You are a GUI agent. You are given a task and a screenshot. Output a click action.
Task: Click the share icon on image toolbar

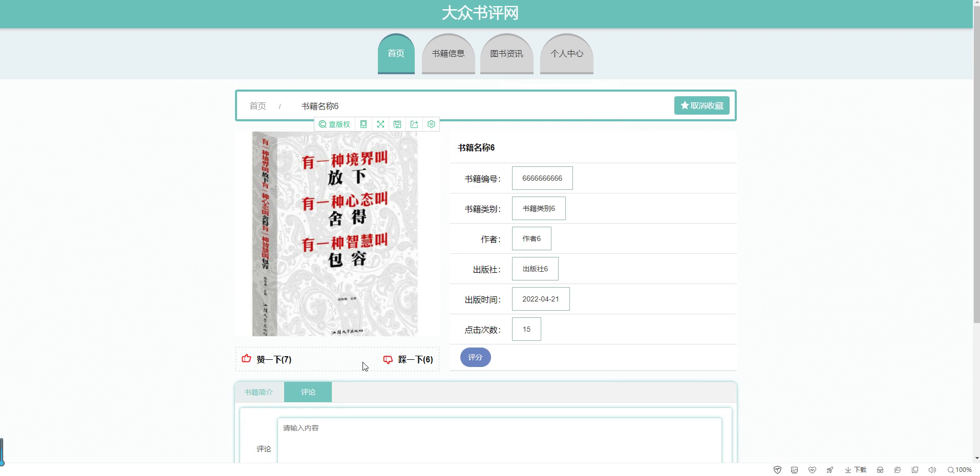[x=414, y=124]
